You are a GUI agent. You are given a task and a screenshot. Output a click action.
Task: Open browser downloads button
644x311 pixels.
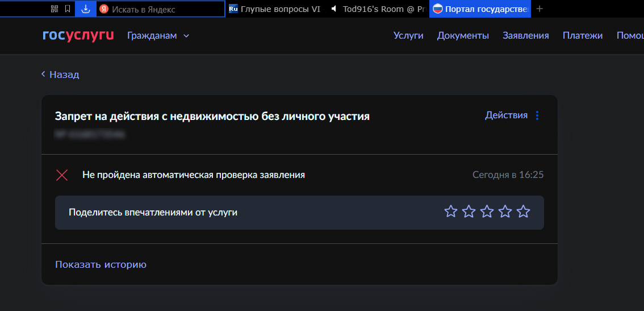coord(85,9)
